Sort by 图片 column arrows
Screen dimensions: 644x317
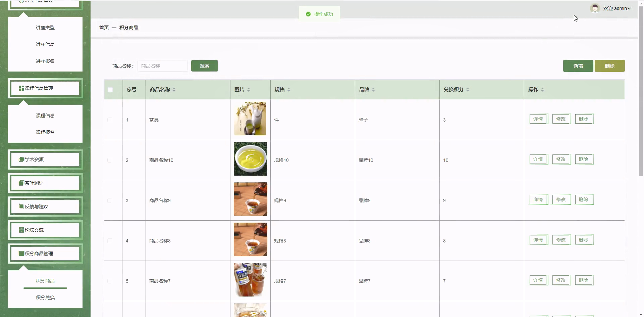tap(249, 90)
